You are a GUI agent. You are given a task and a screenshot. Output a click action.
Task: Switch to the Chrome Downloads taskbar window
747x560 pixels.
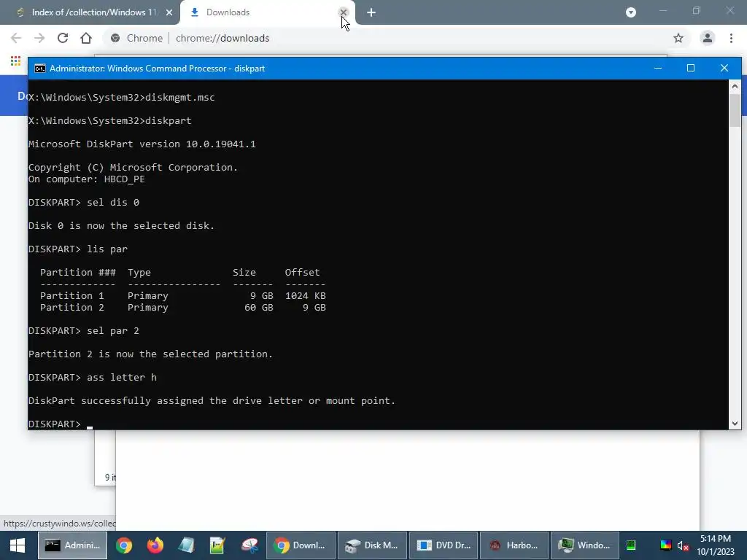tap(301, 545)
